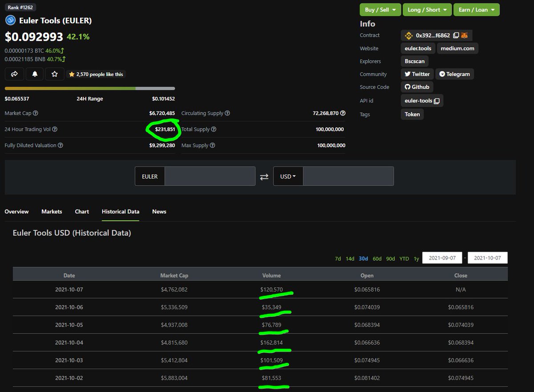Viewport: 534px width, 392px height.
Task: Select the 60d range filter
Action: coord(377,259)
